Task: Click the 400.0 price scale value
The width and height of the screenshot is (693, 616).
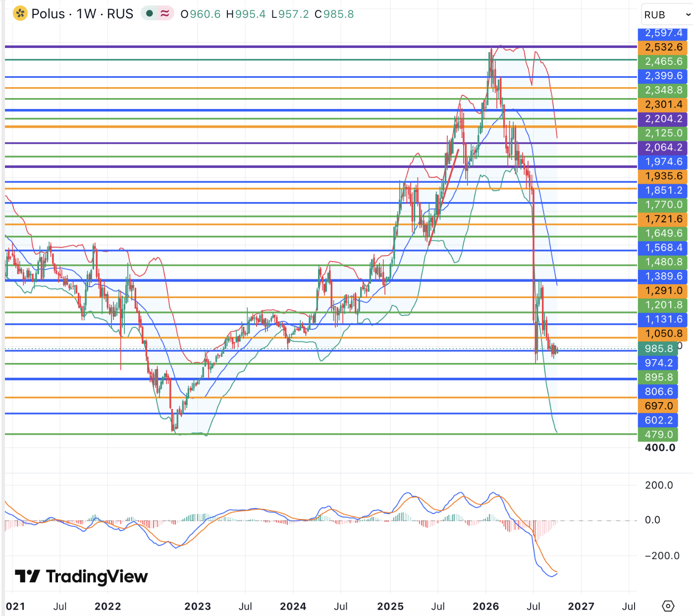Action: pyautogui.click(x=660, y=448)
